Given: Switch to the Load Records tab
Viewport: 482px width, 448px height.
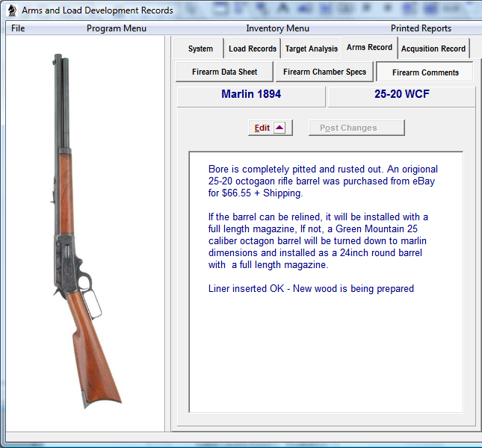Looking at the screenshot, I should click(x=253, y=49).
